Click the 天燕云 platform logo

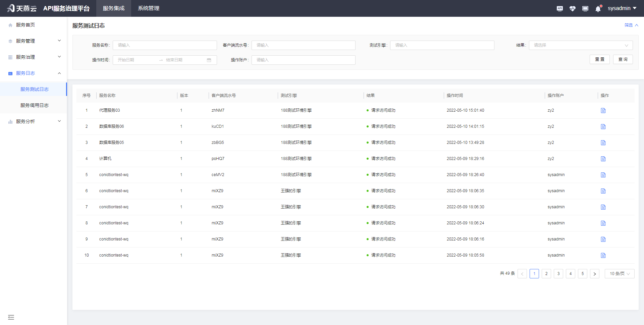coord(21,8)
